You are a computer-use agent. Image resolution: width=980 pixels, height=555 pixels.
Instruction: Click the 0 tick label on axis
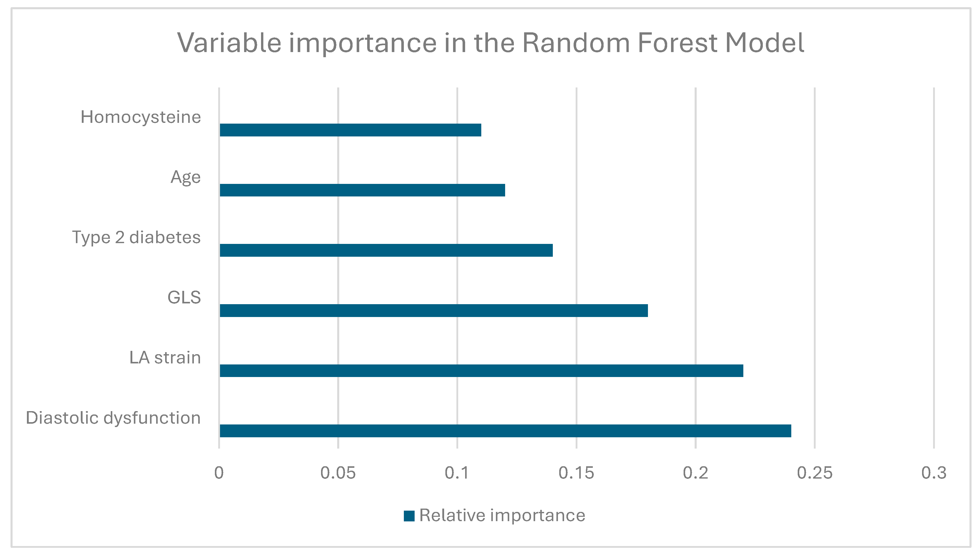[219, 473]
